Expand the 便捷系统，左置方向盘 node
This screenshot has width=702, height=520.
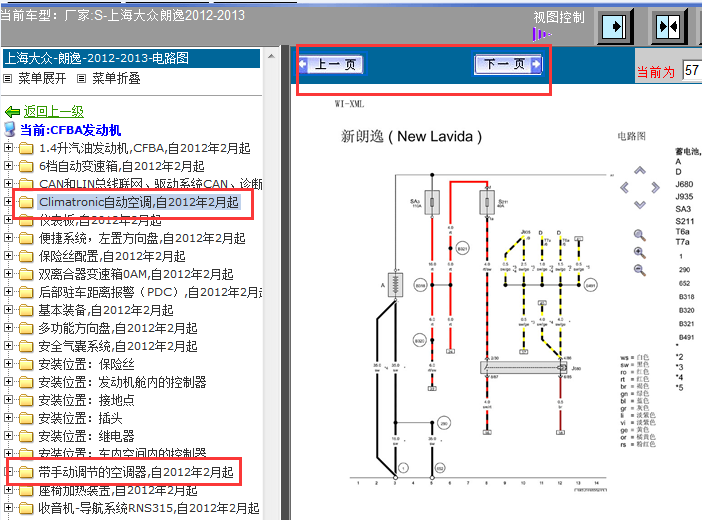point(8,237)
